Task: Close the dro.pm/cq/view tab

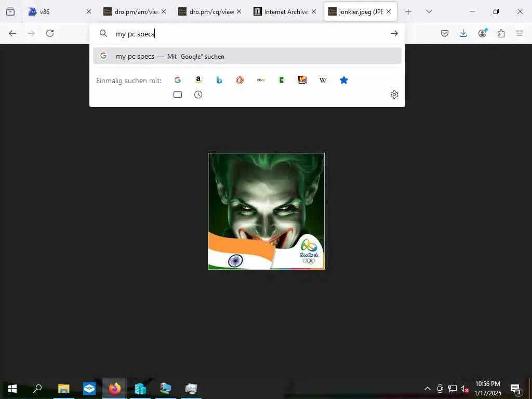Action: [239, 11]
